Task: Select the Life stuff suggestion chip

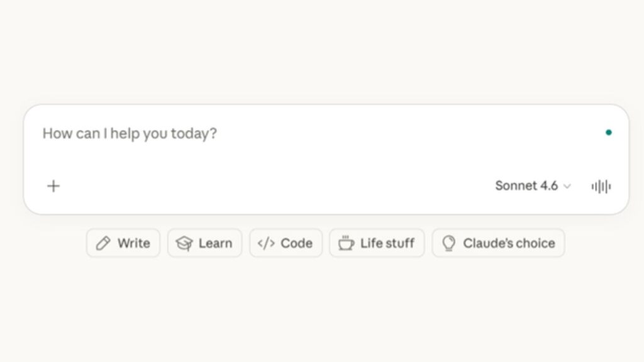Action: pos(377,243)
